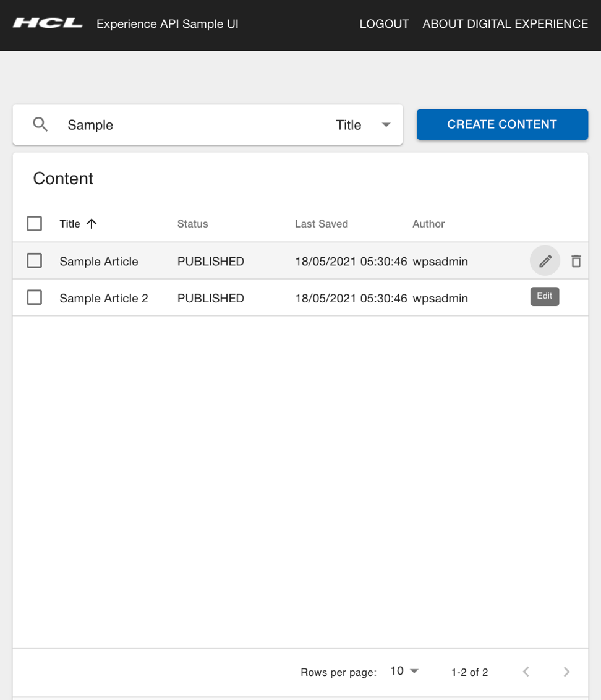This screenshot has height=700, width=601.
Task: Open the Title search-field dropdown
Action: [x=364, y=125]
